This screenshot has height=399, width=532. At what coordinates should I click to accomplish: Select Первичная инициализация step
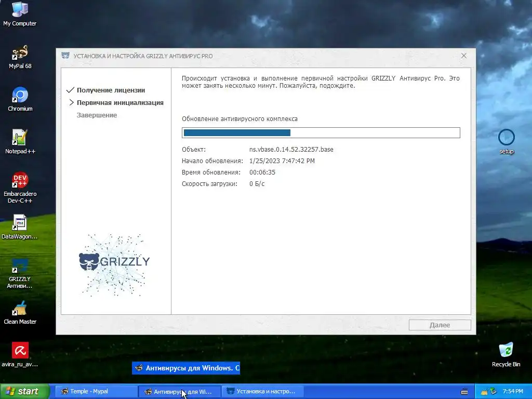point(120,102)
